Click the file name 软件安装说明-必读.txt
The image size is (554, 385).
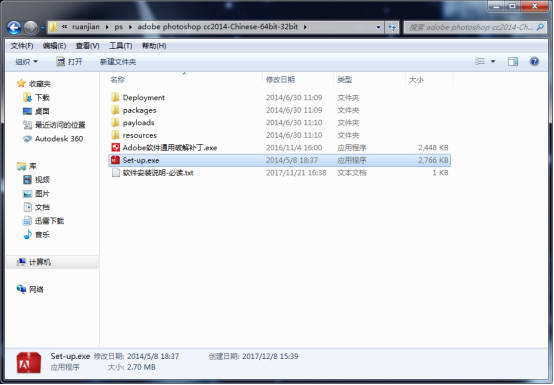click(x=158, y=173)
